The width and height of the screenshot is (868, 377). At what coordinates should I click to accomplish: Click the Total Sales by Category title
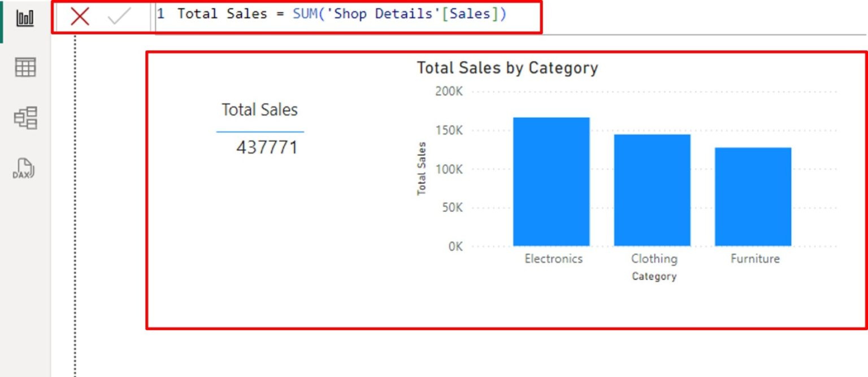click(x=507, y=68)
